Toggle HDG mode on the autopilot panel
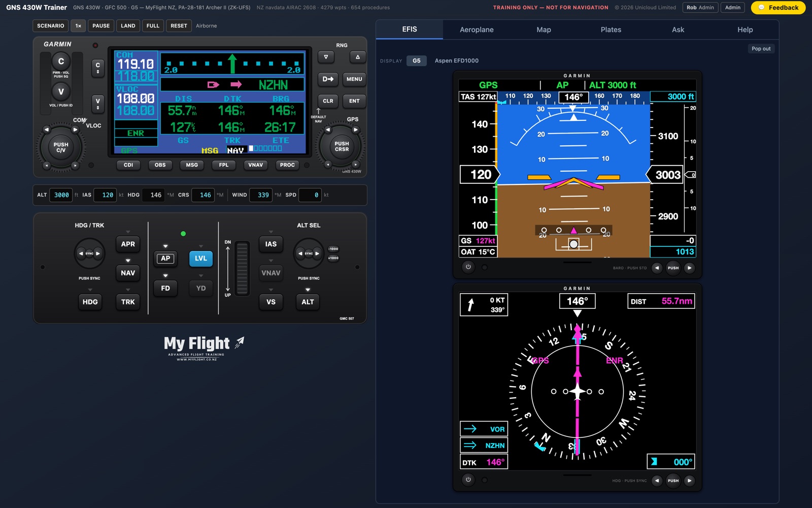Image resolution: width=812 pixels, height=508 pixels. pos(90,302)
